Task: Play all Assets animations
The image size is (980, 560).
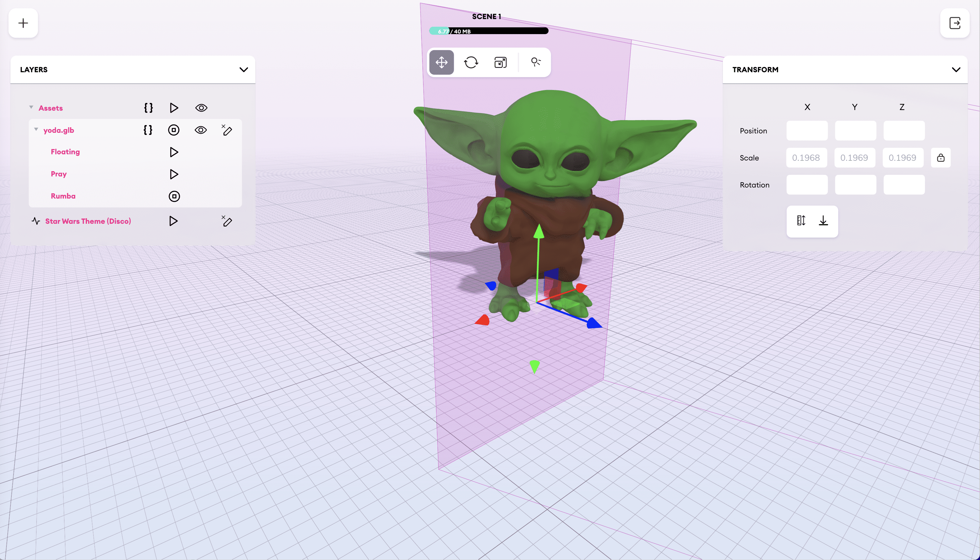Action: 174,108
